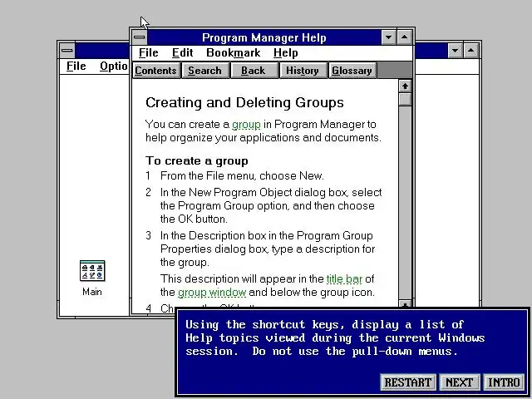The width and height of the screenshot is (532, 399).
Task: Follow the "title bar" glossary link
Action: pos(344,279)
